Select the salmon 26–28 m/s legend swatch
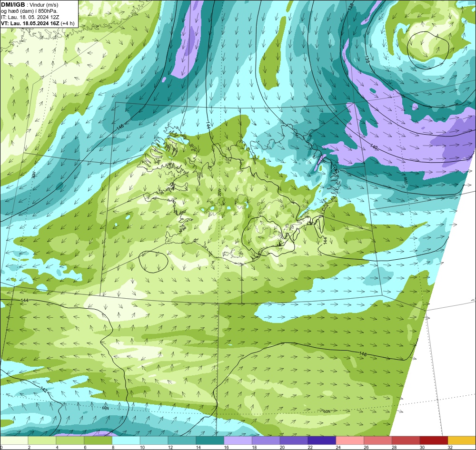The image size is (476, 450). (377, 440)
